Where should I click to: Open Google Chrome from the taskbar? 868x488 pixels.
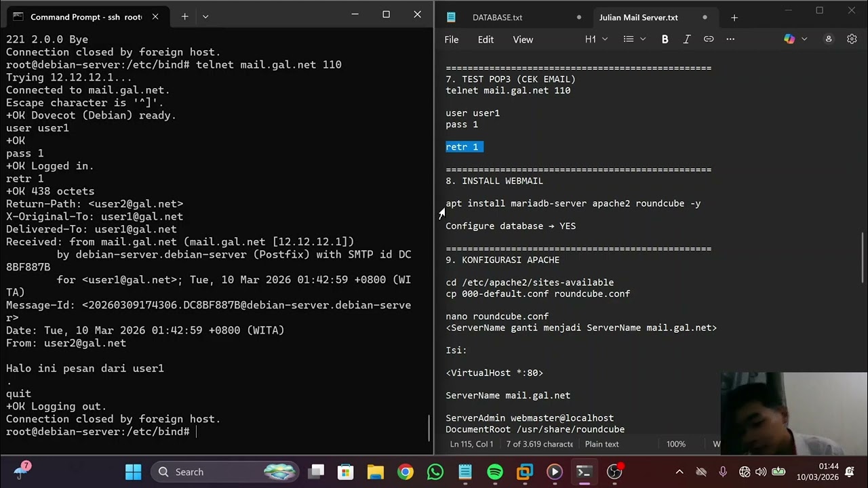pyautogui.click(x=406, y=472)
